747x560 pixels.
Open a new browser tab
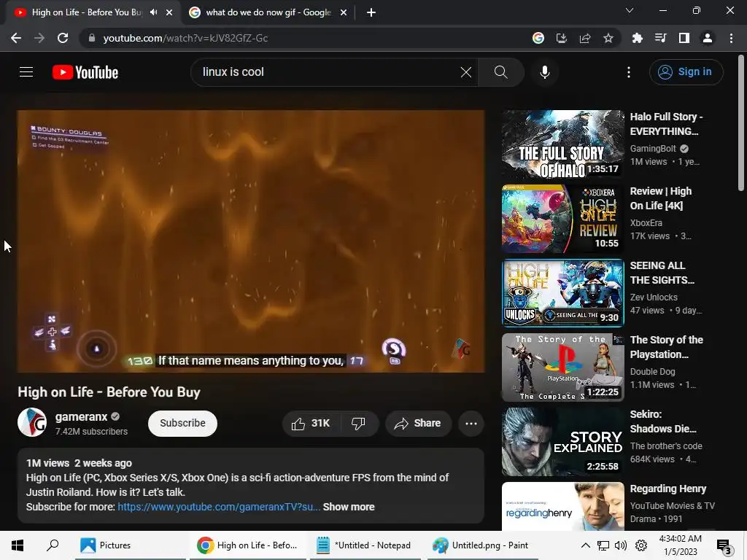[371, 13]
